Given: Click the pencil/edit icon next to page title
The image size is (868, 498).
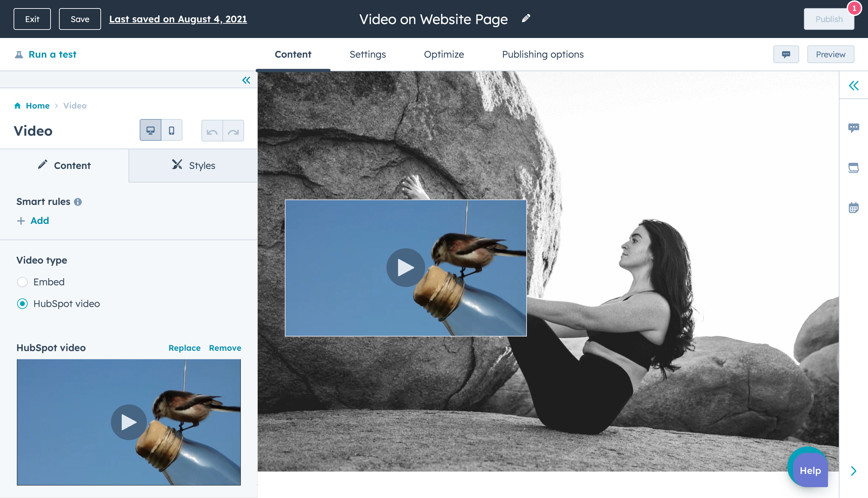Looking at the screenshot, I should tap(526, 18).
